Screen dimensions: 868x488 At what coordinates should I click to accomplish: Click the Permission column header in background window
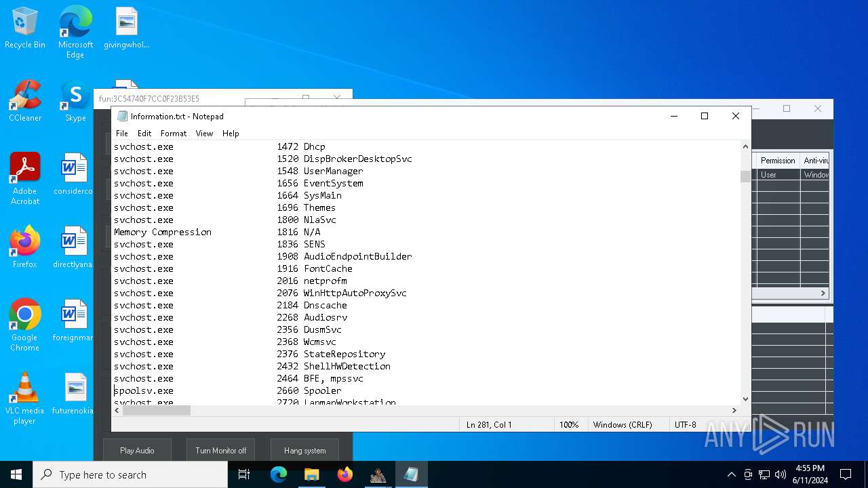coord(777,161)
